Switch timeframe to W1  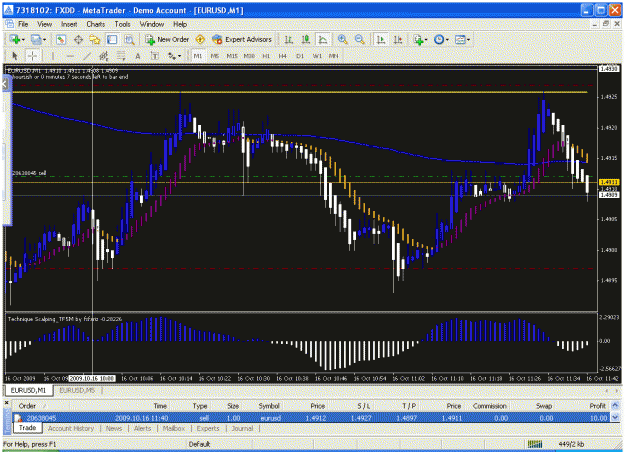click(317, 56)
